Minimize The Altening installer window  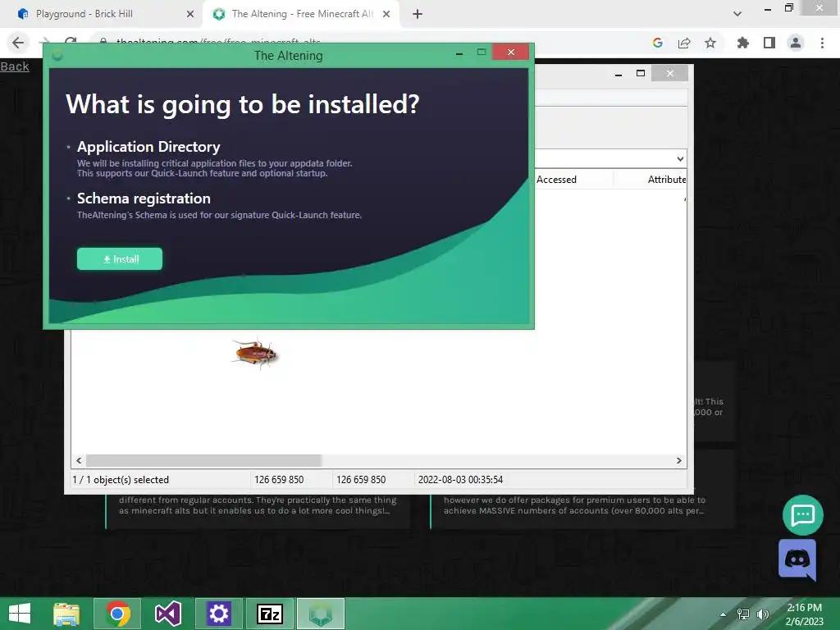[459, 53]
